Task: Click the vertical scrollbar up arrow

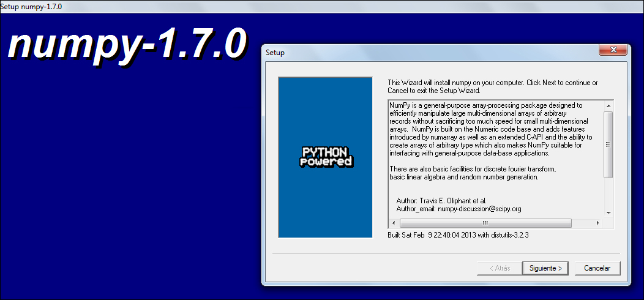Action: click(x=608, y=106)
